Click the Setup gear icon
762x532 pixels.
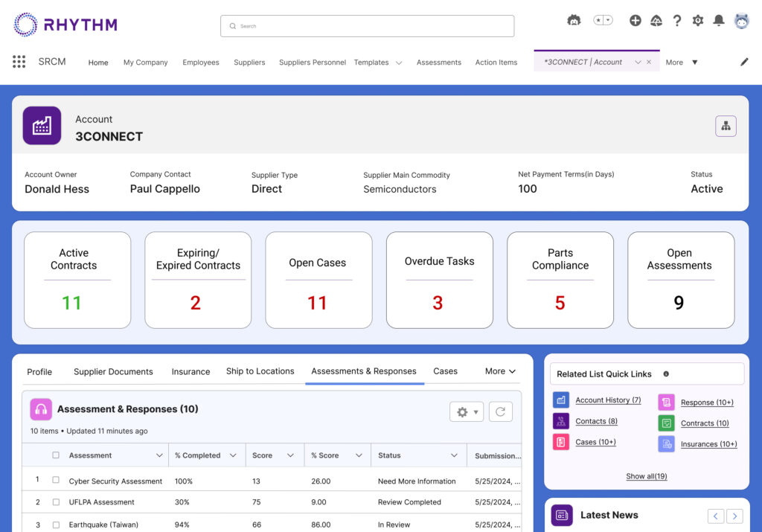(x=698, y=21)
